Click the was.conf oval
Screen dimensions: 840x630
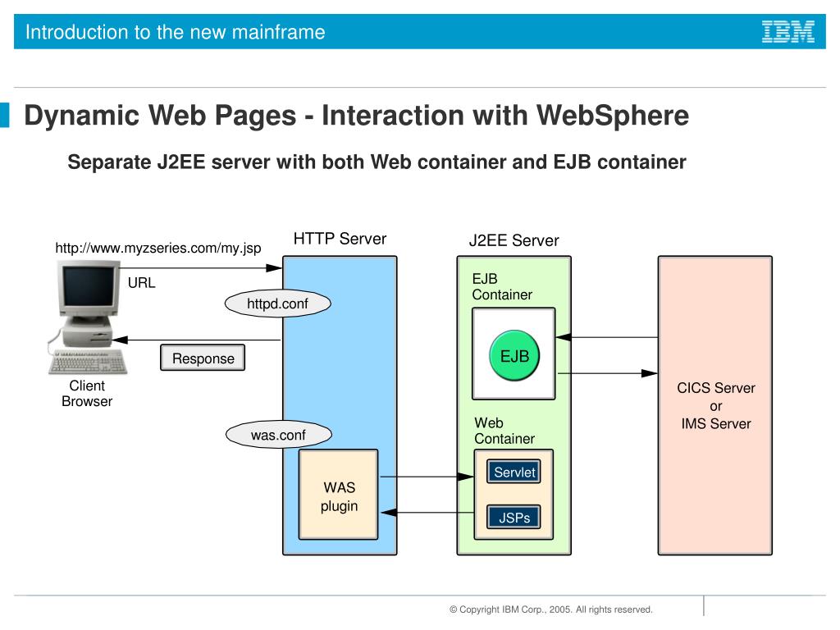tap(279, 435)
